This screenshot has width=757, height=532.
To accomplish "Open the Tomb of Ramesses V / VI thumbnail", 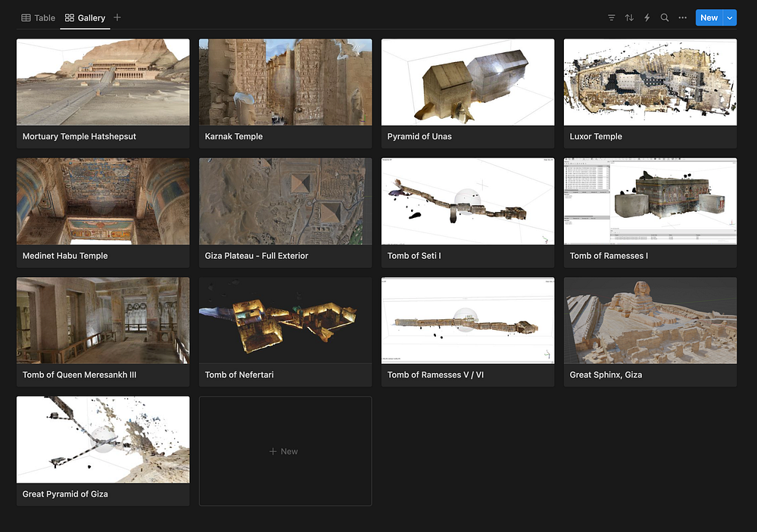I will (x=468, y=321).
